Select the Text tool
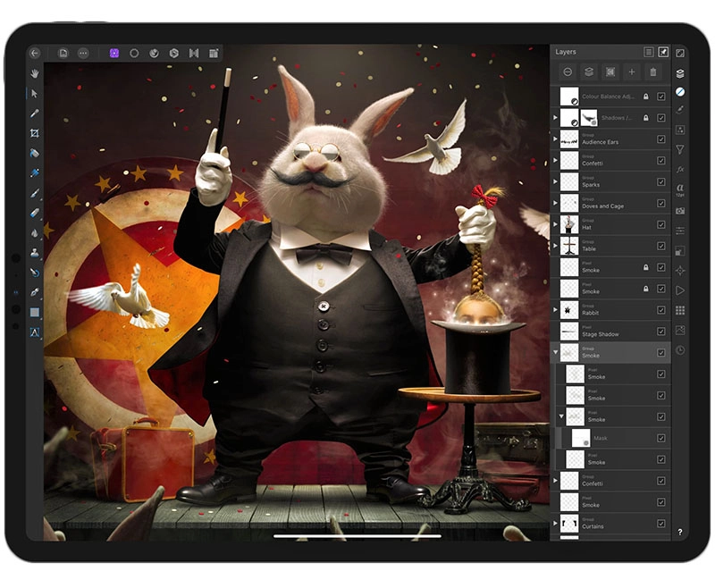 (x=35, y=332)
